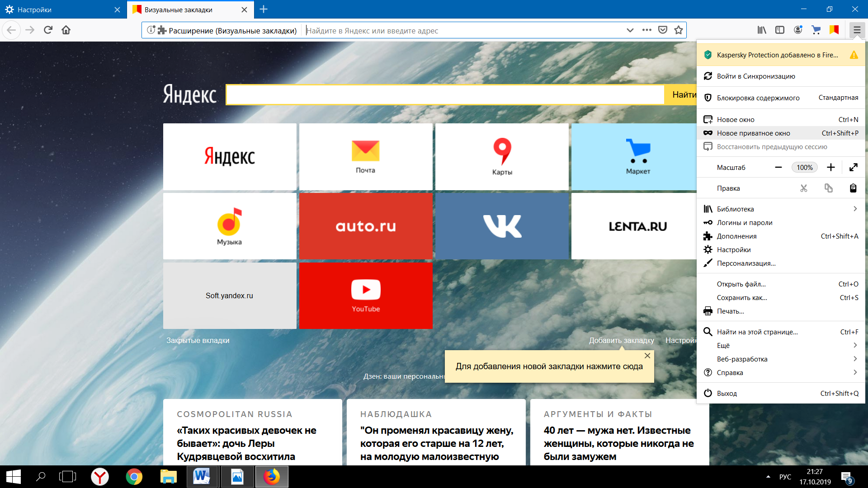Enter full screen mode icon
Viewport: 868px width, 488px height.
854,168
